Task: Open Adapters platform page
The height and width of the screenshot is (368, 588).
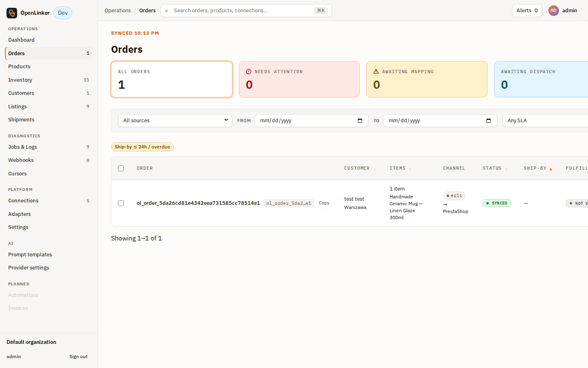Action: pyautogui.click(x=49, y=214)
